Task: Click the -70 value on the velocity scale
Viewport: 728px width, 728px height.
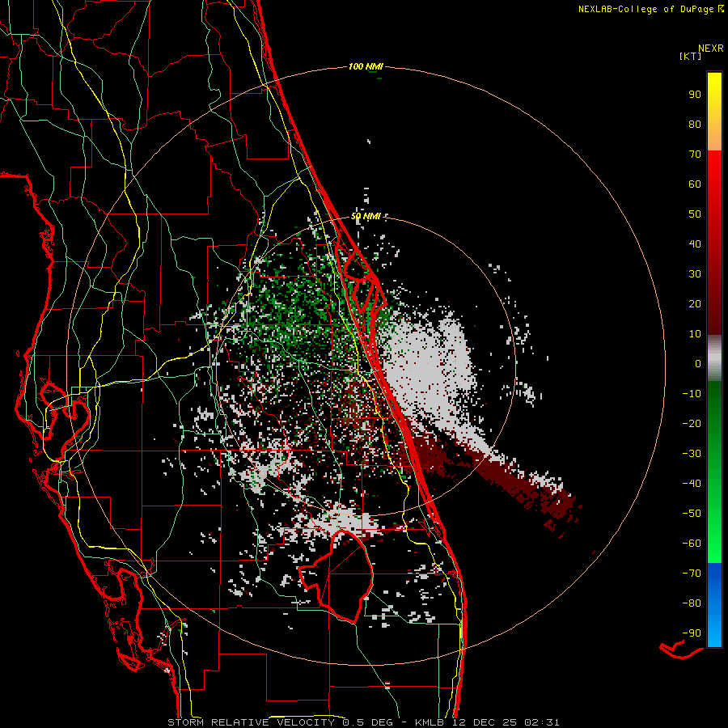Action: tap(692, 574)
